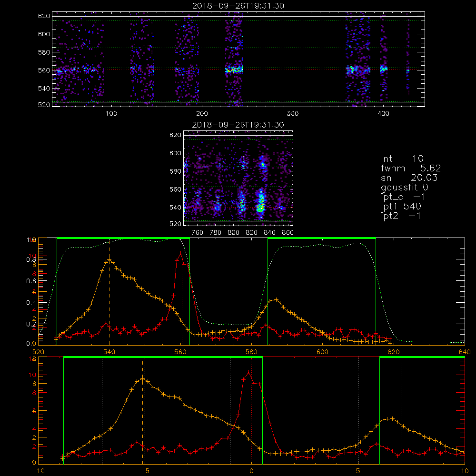Select the 'sn 20.03' readout

point(409,178)
